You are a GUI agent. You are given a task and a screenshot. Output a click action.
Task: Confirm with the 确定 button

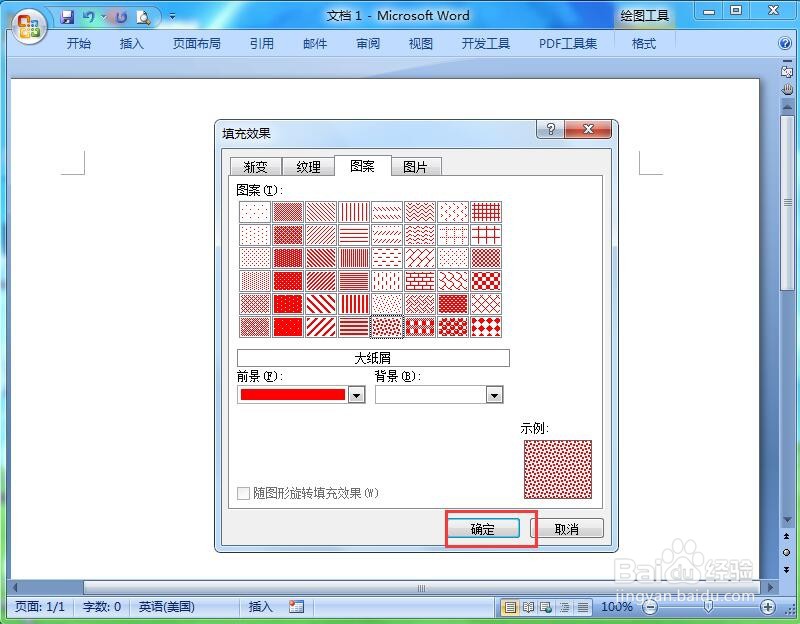point(483,529)
